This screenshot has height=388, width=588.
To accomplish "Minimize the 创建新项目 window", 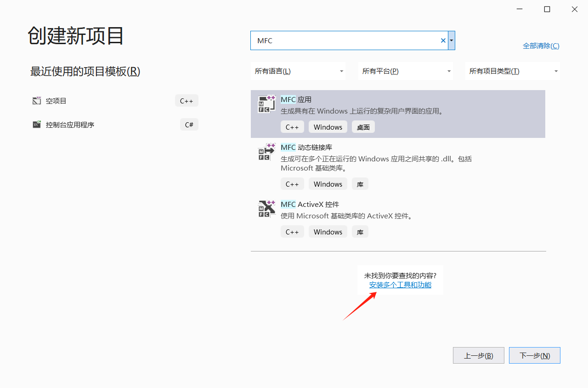I will click(x=520, y=9).
